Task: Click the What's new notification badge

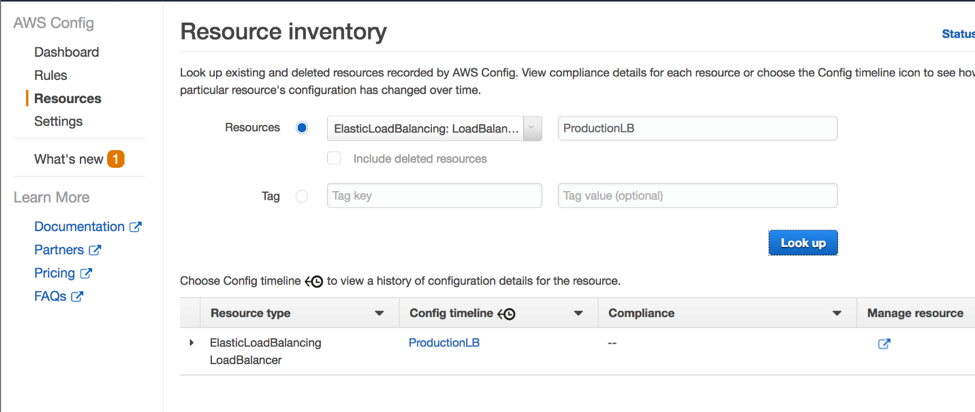Action: [116, 159]
